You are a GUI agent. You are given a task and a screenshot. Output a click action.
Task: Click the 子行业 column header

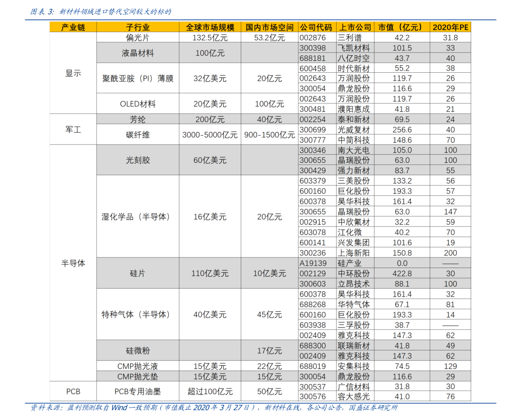(138, 27)
